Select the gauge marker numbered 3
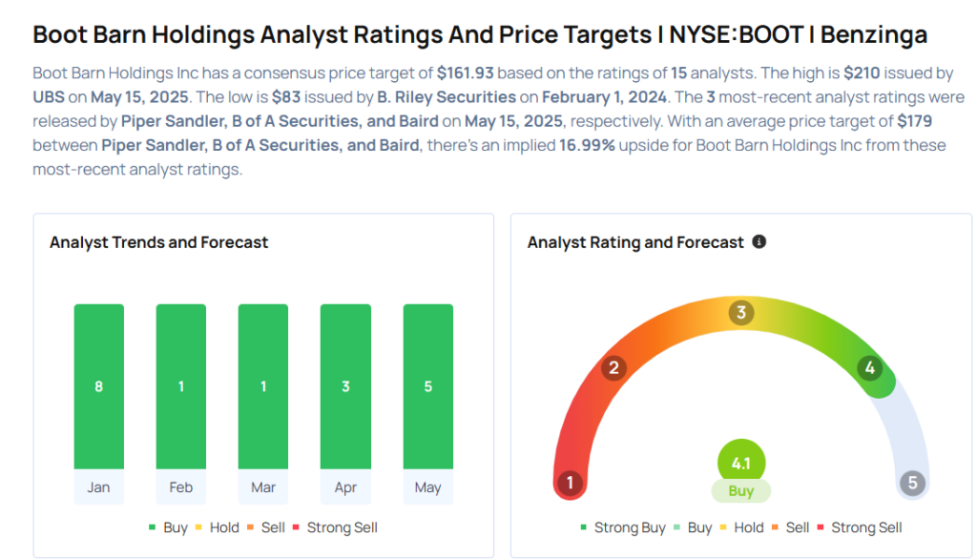Viewport: 977px width, 560px height. [740, 312]
